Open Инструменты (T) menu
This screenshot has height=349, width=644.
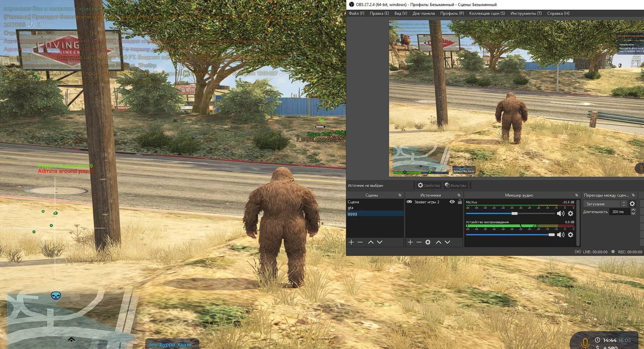coord(526,13)
